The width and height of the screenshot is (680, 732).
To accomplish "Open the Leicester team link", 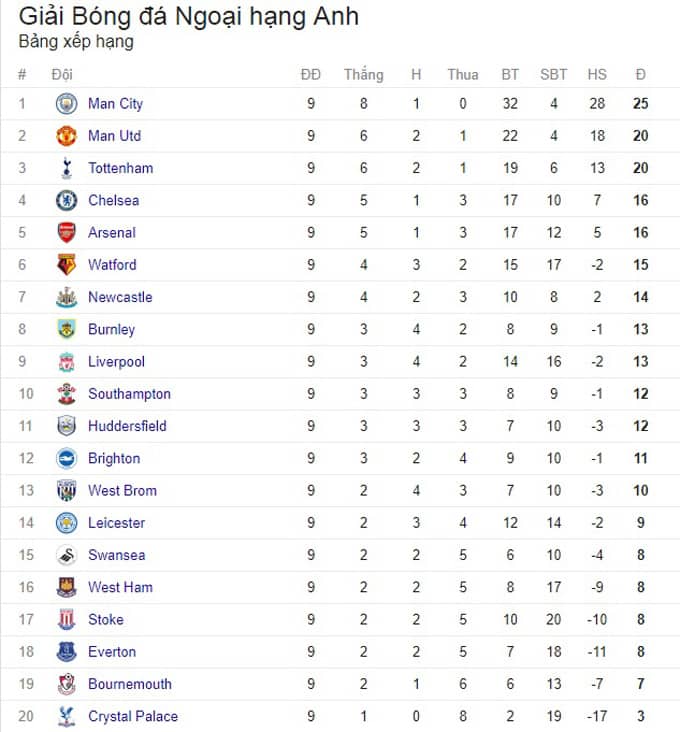I will tap(116, 523).
